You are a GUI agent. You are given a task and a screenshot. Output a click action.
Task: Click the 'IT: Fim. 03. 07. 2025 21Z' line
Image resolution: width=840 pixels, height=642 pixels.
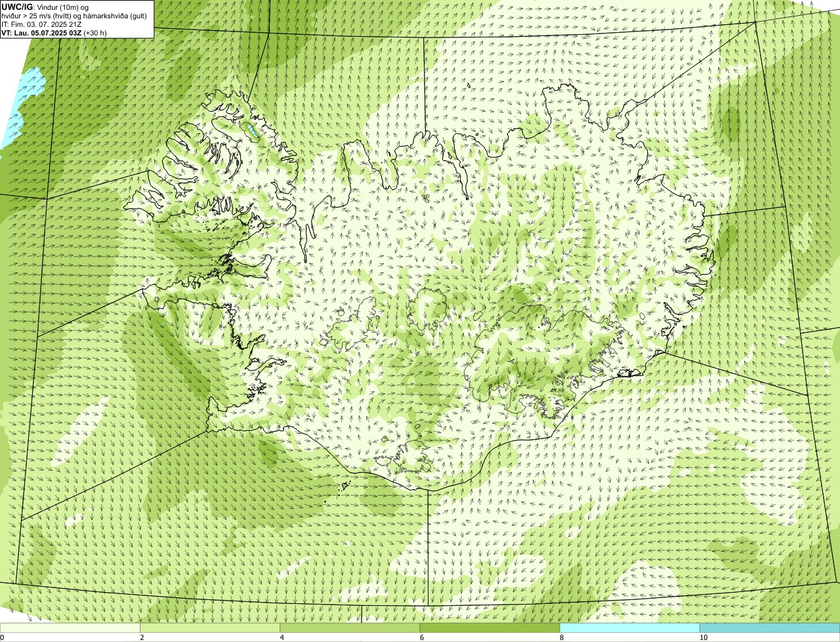41,24
